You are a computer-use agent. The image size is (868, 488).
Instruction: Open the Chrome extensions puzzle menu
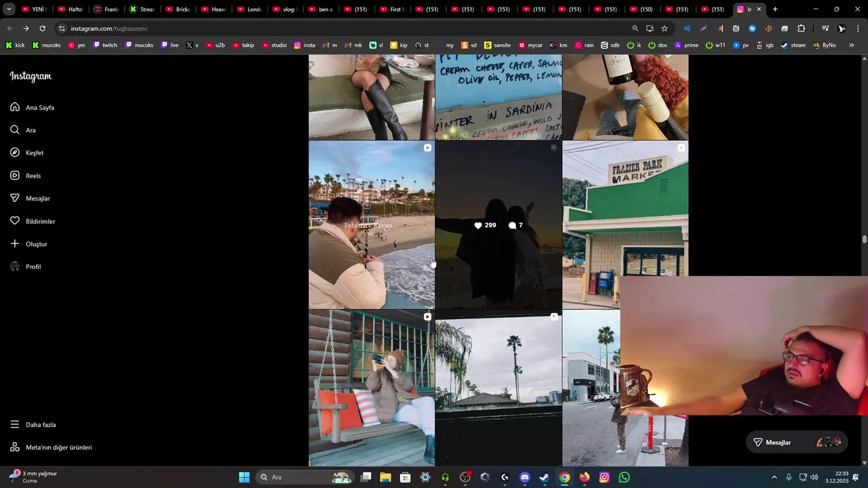(x=801, y=28)
